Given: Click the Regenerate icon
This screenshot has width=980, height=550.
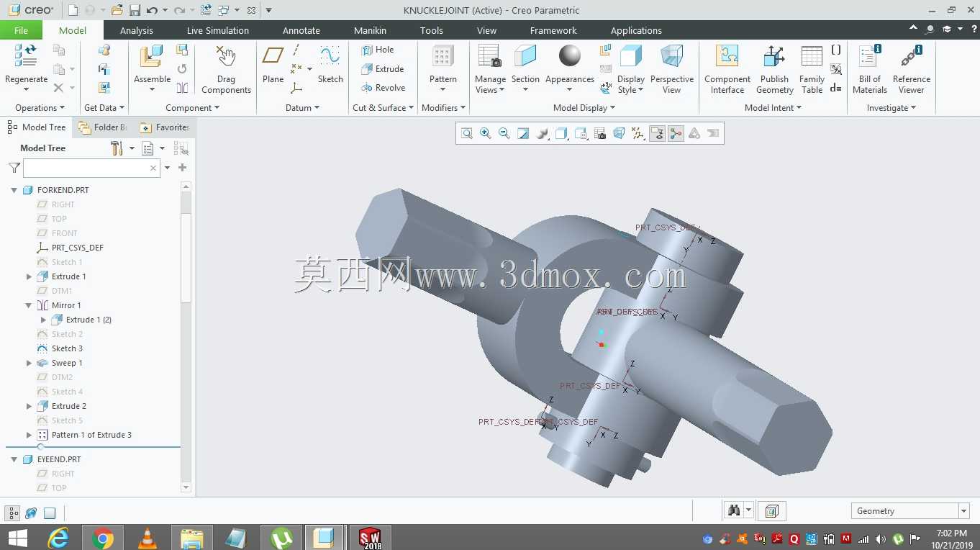Looking at the screenshot, I should [x=26, y=56].
